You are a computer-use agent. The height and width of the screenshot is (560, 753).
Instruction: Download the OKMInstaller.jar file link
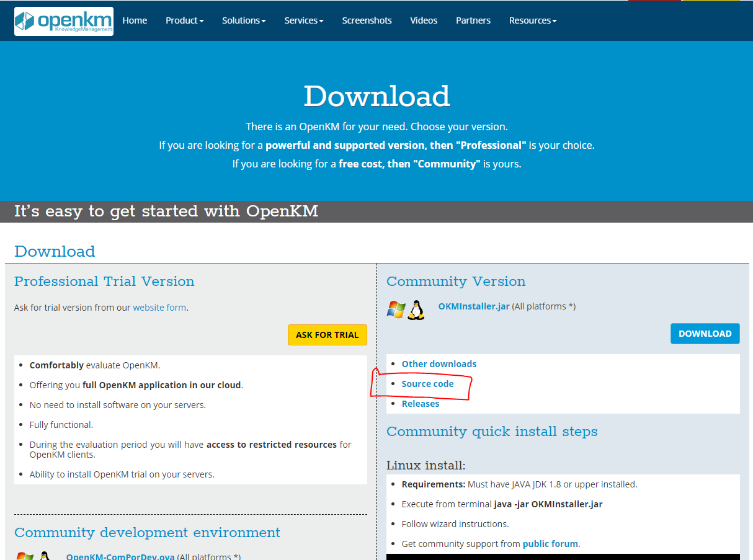click(474, 306)
